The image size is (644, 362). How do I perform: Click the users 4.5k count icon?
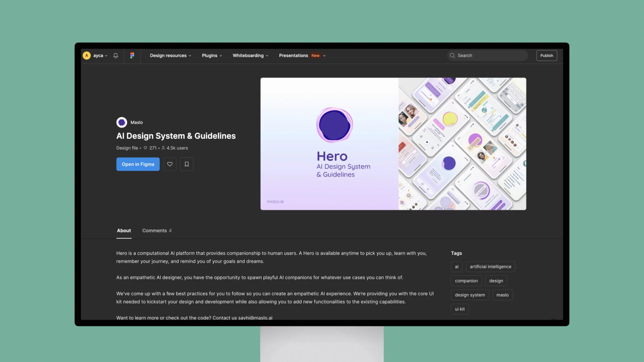pyautogui.click(x=163, y=147)
